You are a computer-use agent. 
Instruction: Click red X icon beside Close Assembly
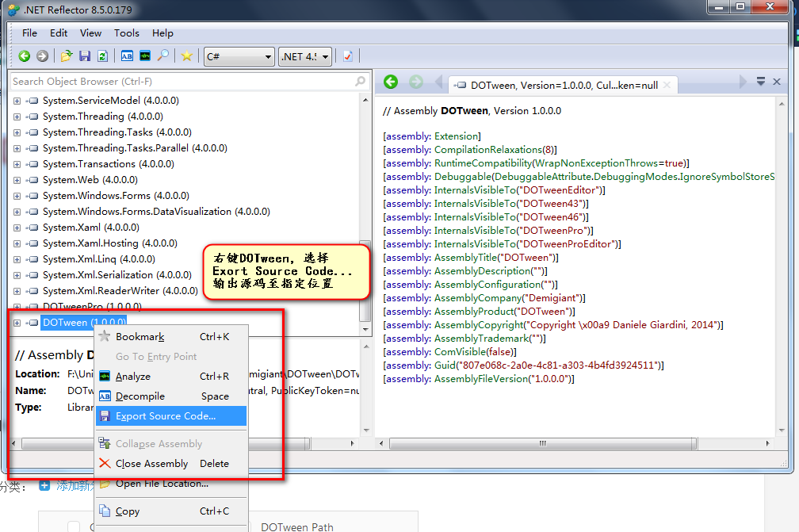105,463
